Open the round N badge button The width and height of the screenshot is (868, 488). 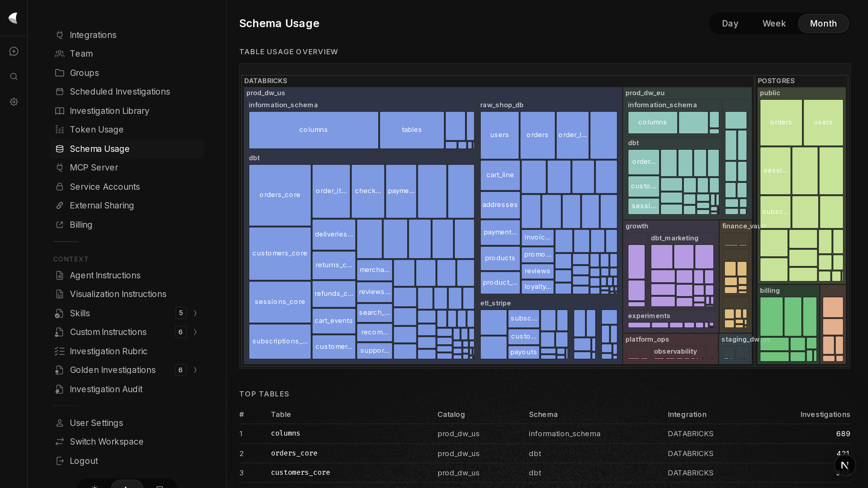coord(845,465)
